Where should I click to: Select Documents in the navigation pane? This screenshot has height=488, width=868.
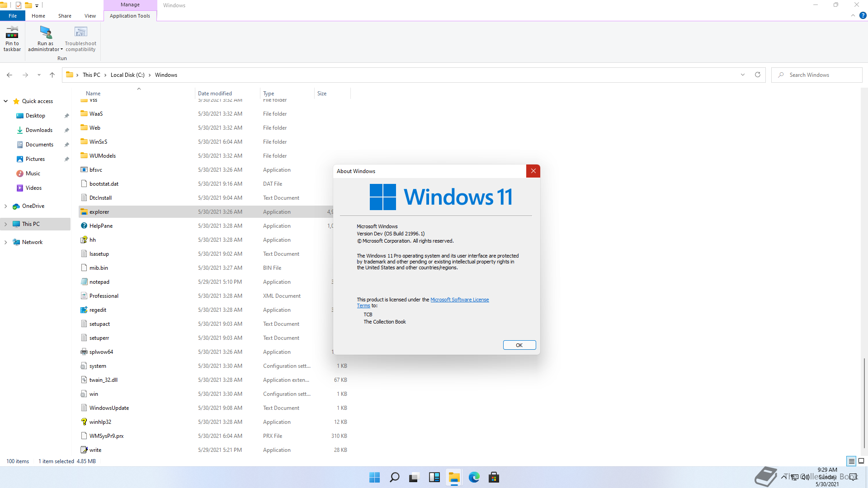click(x=39, y=145)
